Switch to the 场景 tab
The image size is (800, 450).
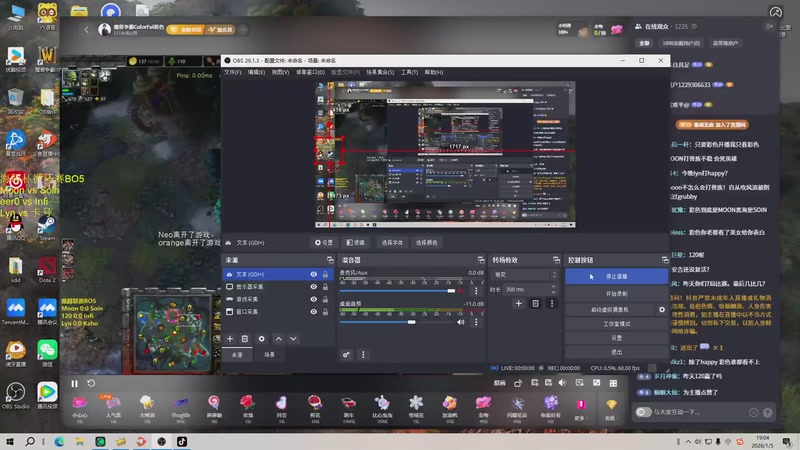point(269,355)
